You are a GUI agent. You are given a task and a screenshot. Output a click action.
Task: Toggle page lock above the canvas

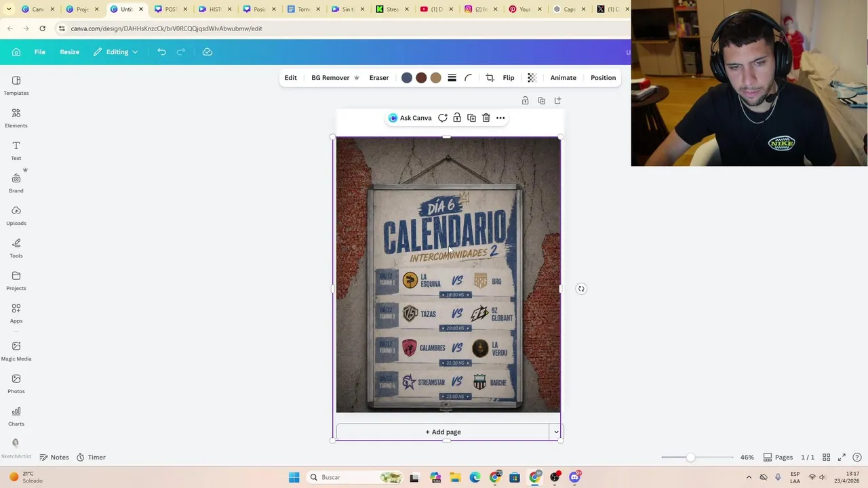tap(525, 101)
